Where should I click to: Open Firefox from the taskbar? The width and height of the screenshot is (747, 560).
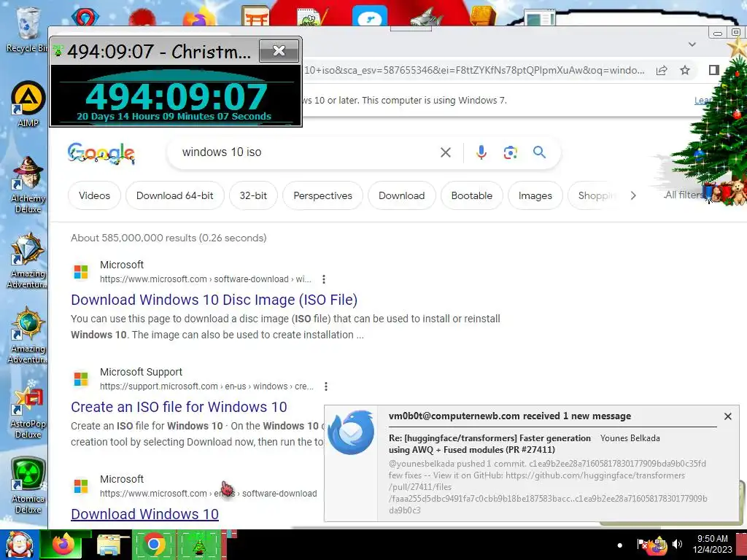63,545
